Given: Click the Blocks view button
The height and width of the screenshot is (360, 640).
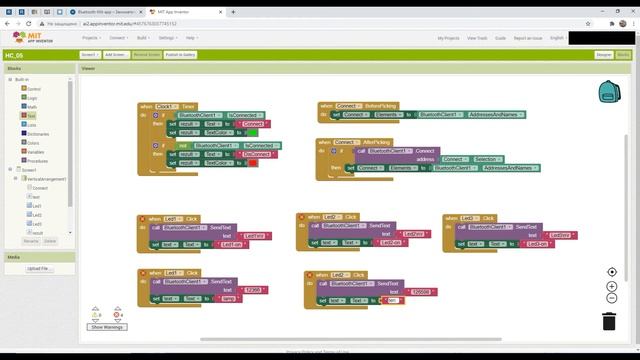Looking at the screenshot, I should [623, 55].
